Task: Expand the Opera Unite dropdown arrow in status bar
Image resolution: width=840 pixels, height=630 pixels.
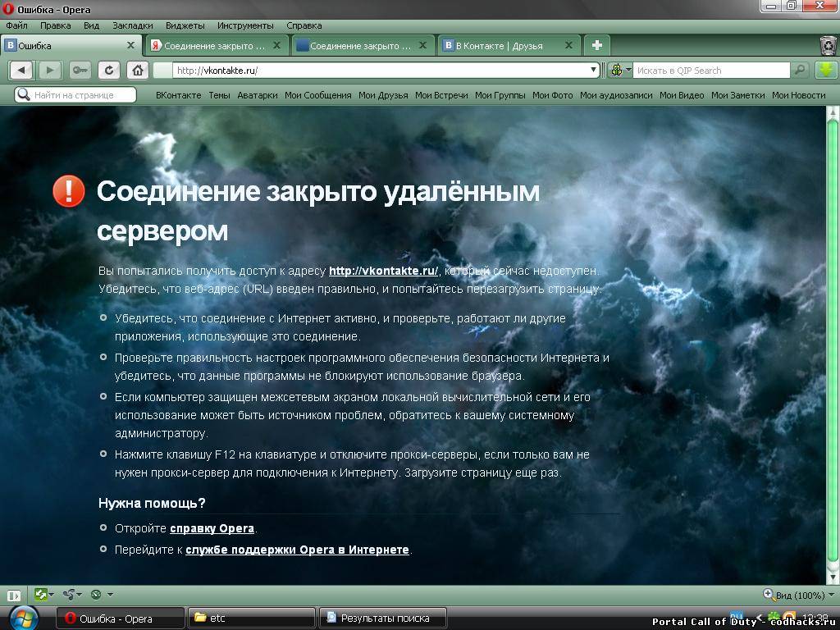Action: (x=80, y=595)
